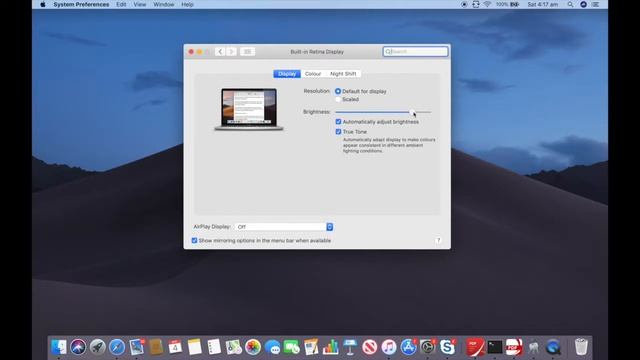The width and height of the screenshot is (640, 360).
Task: Open System Preferences application menu
Action: pos(81,4)
